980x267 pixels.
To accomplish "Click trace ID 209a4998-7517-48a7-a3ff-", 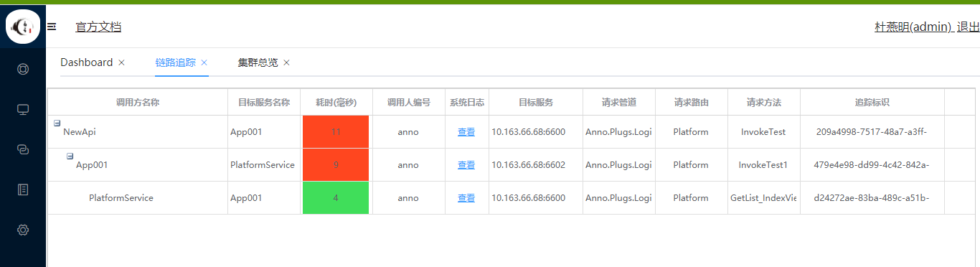I will [x=872, y=132].
